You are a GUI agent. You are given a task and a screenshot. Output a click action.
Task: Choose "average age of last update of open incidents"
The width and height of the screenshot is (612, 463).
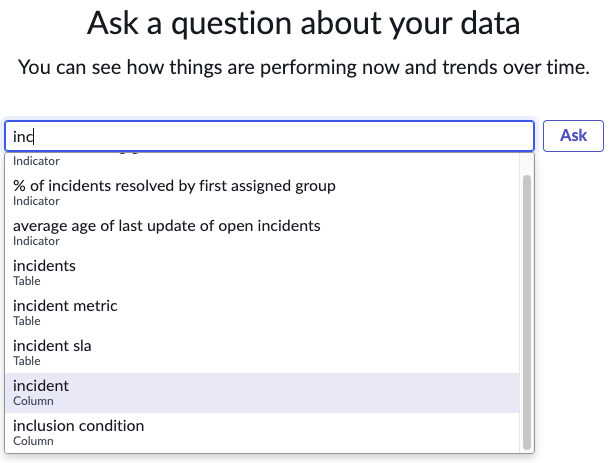[x=262, y=233]
